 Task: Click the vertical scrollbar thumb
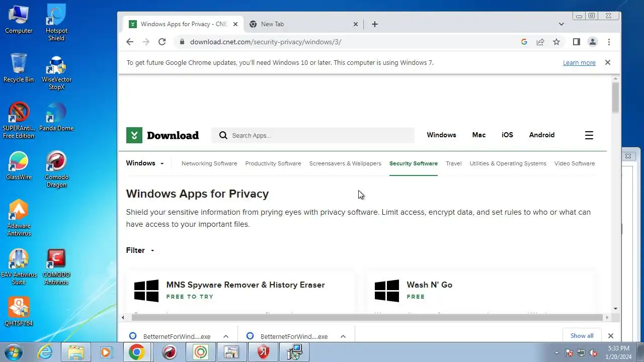tap(615, 98)
